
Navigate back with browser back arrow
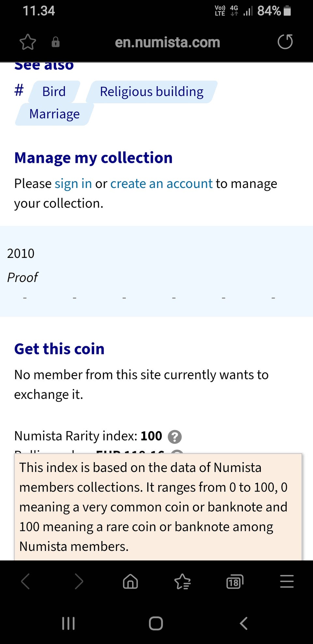25,582
